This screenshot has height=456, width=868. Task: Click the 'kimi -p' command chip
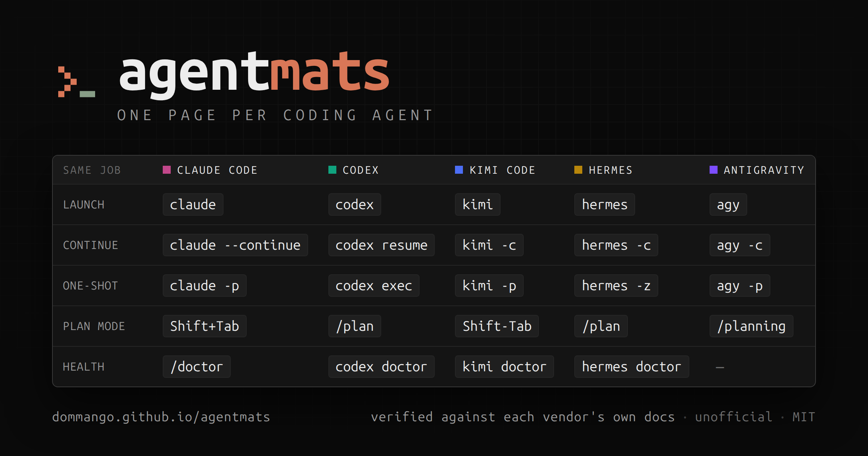(489, 286)
